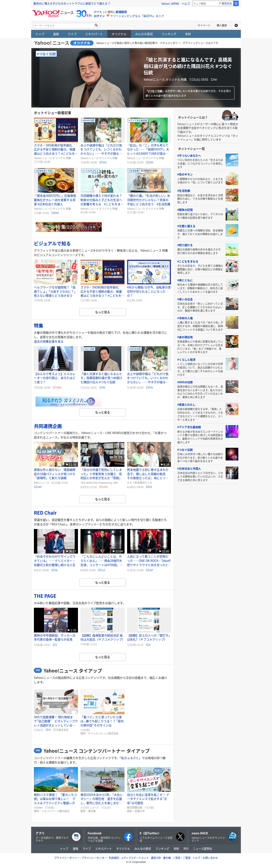Open the #食の現在地 hot issue link
The image size is (272, 868).
(x=185, y=337)
